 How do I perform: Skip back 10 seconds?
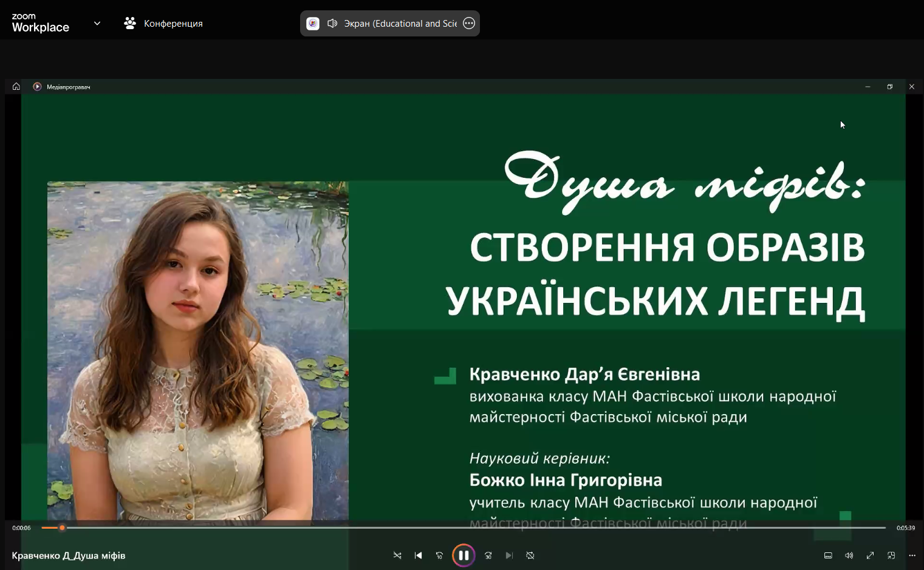pyautogui.click(x=439, y=555)
